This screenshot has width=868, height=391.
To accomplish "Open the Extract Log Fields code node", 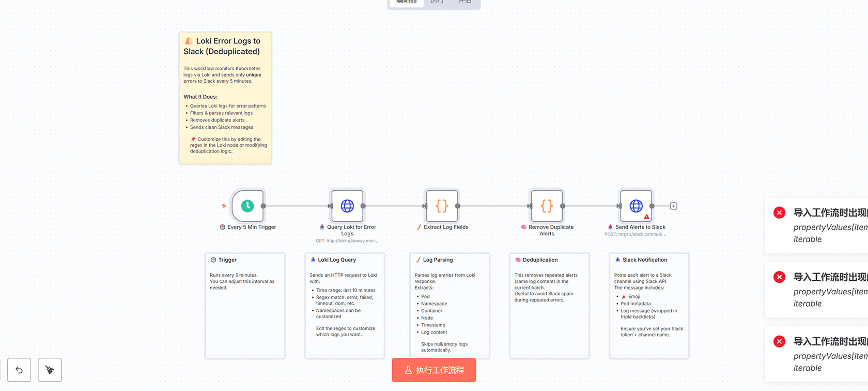I will [x=442, y=206].
